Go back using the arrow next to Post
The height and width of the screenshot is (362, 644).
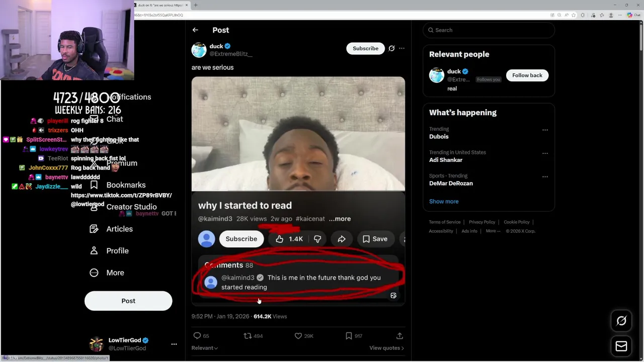point(195,30)
